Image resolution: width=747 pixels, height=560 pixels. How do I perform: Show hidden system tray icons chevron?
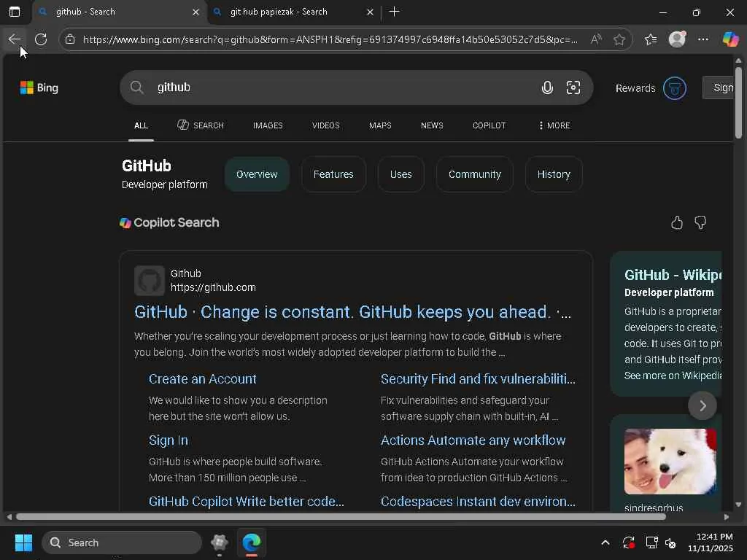pos(605,542)
